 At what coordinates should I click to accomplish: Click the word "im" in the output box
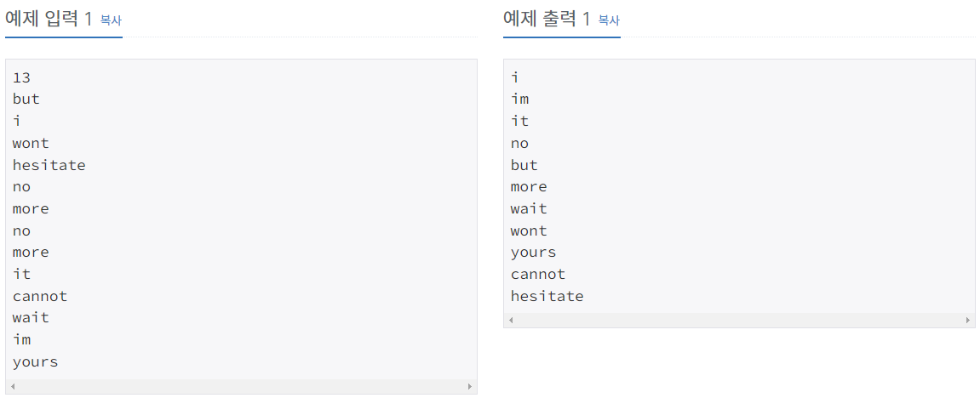point(520,99)
